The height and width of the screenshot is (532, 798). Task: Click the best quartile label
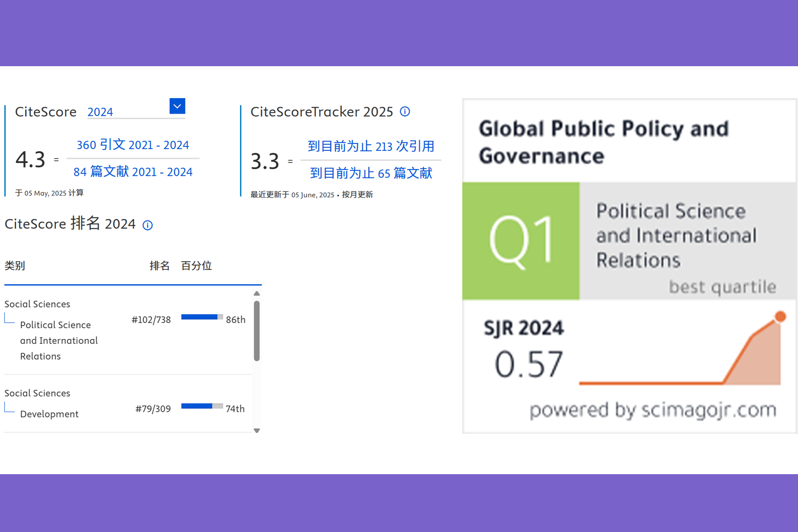[723, 287]
